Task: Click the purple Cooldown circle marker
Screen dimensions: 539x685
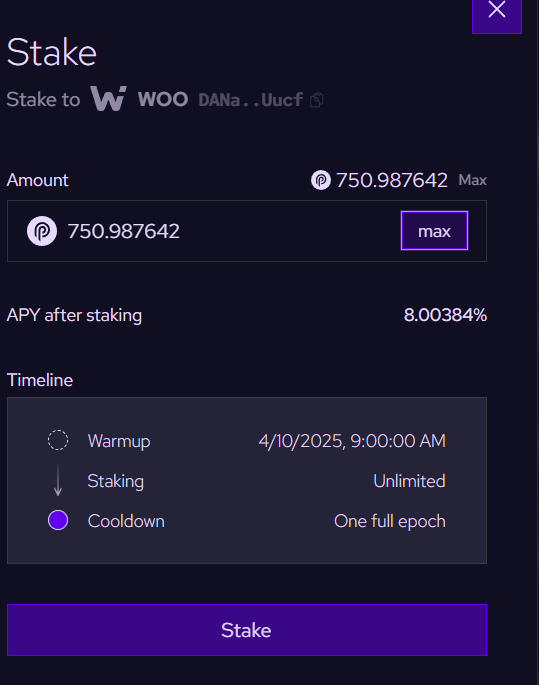Action: click(58, 520)
